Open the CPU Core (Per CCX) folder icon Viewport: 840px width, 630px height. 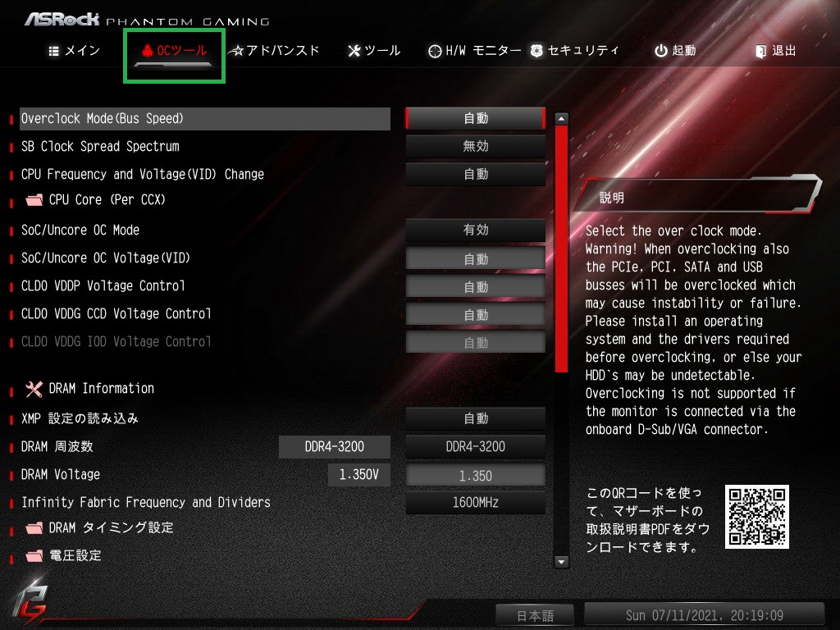point(34,200)
